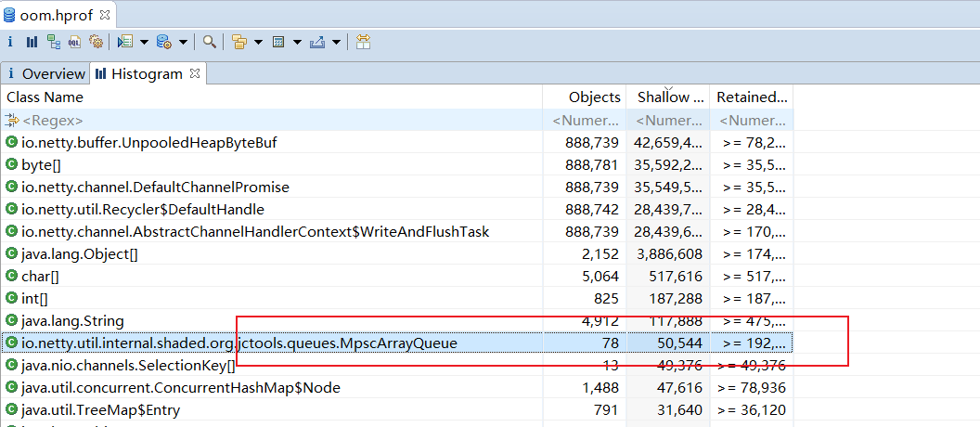Open the Export dropdown arrow
This screenshot has height=427, width=980.
pos(336,42)
